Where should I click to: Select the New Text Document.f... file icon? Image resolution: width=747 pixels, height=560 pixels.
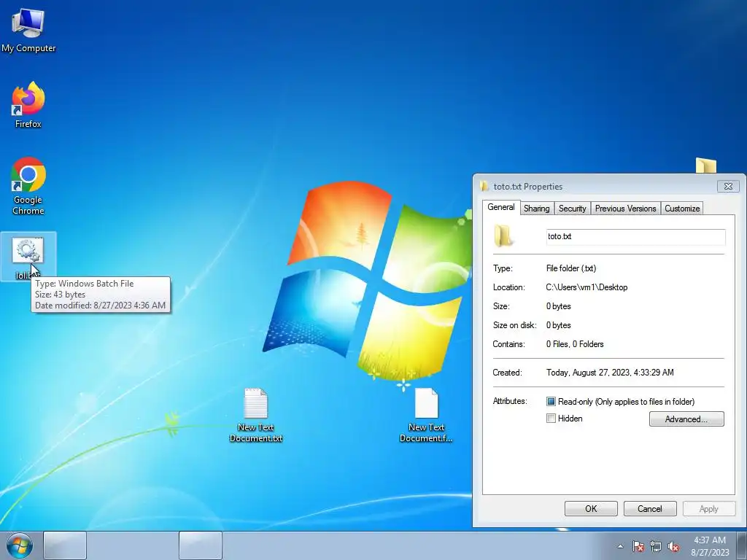pos(426,415)
